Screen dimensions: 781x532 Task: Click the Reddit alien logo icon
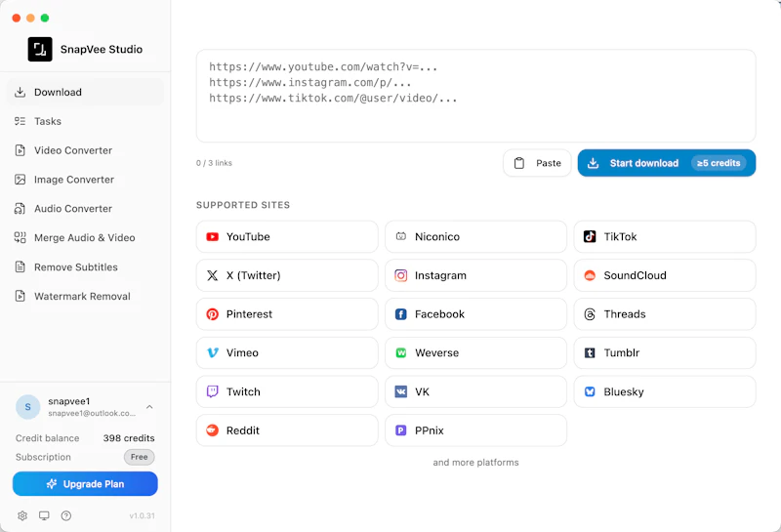coord(213,430)
